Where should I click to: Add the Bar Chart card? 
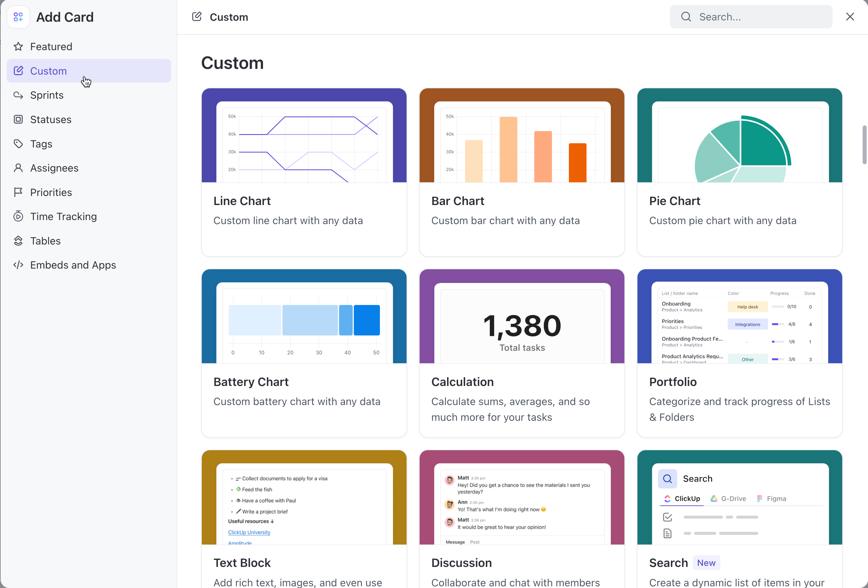521,172
